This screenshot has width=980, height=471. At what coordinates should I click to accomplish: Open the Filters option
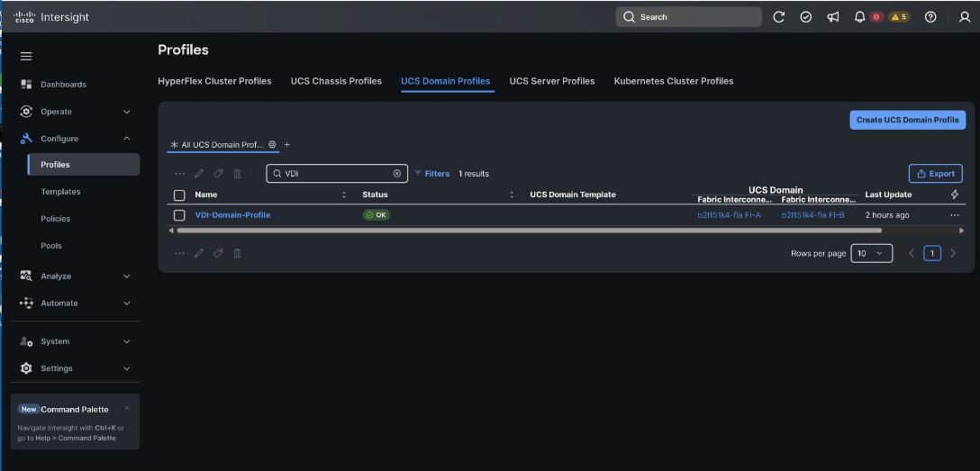pyautogui.click(x=431, y=174)
